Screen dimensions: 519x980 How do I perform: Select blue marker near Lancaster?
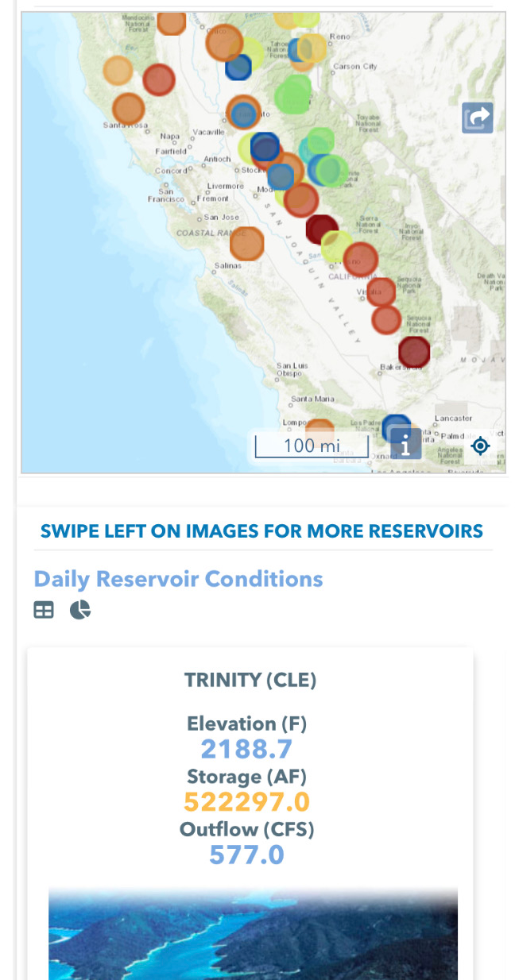click(396, 427)
